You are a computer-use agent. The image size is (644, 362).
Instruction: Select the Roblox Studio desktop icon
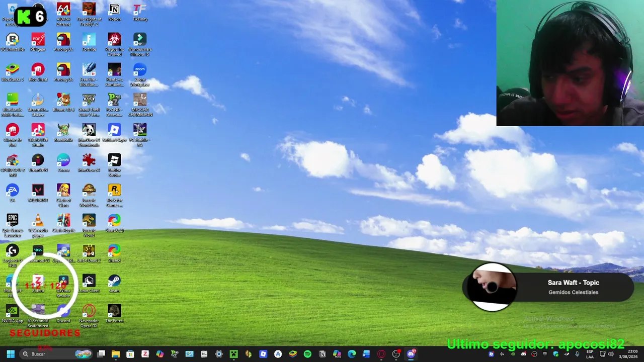pyautogui.click(x=114, y=165)
